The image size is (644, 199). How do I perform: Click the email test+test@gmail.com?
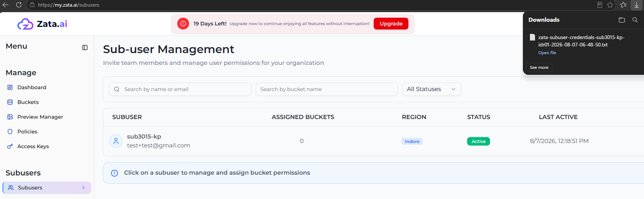pyautogui.click(x=158, y=146)
